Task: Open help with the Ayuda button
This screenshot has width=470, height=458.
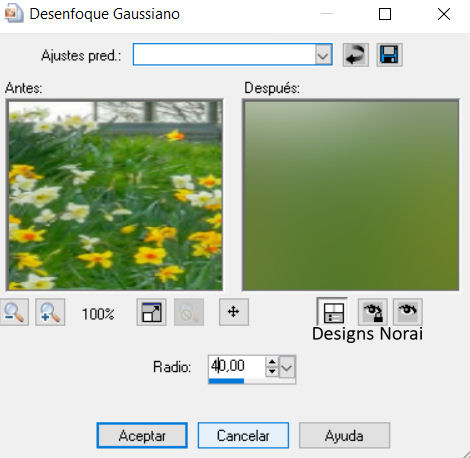Action: point(344,435)
